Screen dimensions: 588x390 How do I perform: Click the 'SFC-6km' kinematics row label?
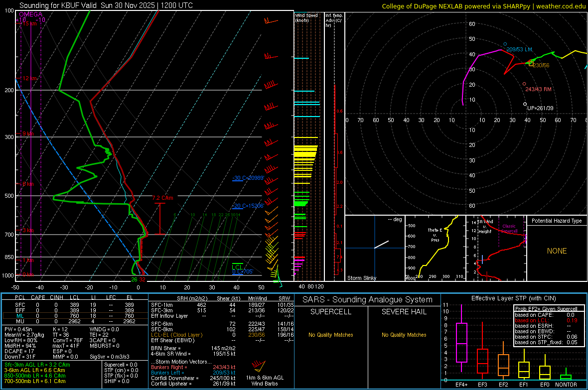click(x=161, y=324)
